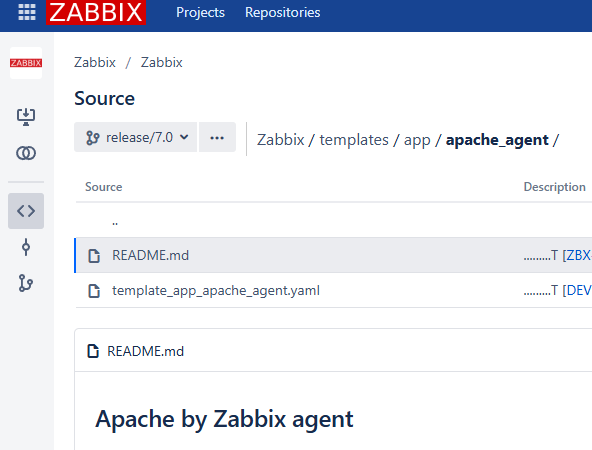This screenshot has width=592, height=450.
Task: Click apache_agent in the file path
Action: pyautogui.click(x=497, y=140)
